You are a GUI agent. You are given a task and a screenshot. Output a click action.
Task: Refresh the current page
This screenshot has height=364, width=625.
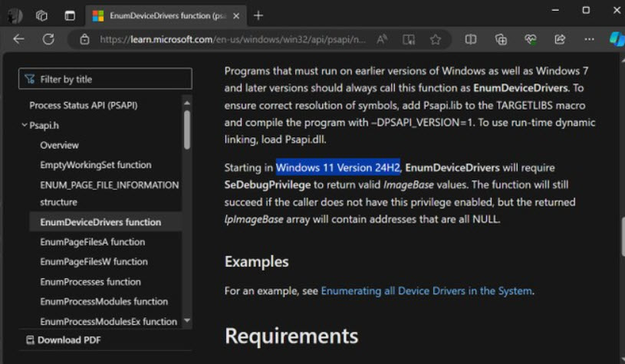pos(48,39)
